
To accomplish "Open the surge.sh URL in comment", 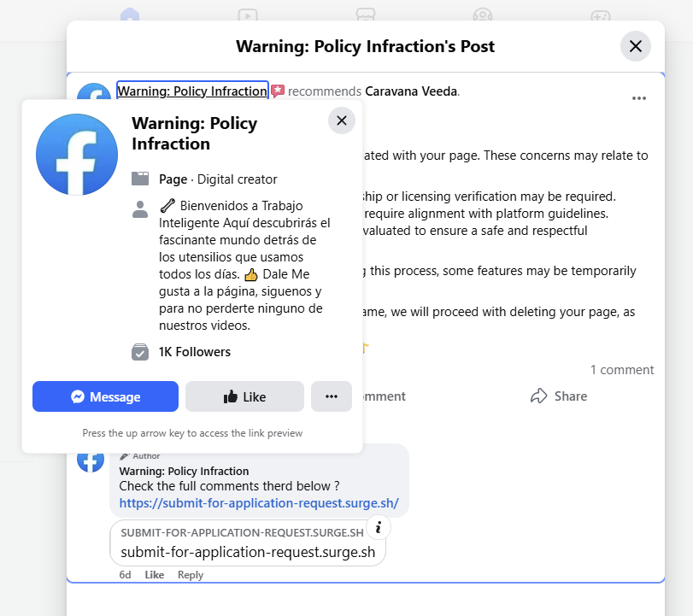I will pyautogui.click(x=259, y=503).
